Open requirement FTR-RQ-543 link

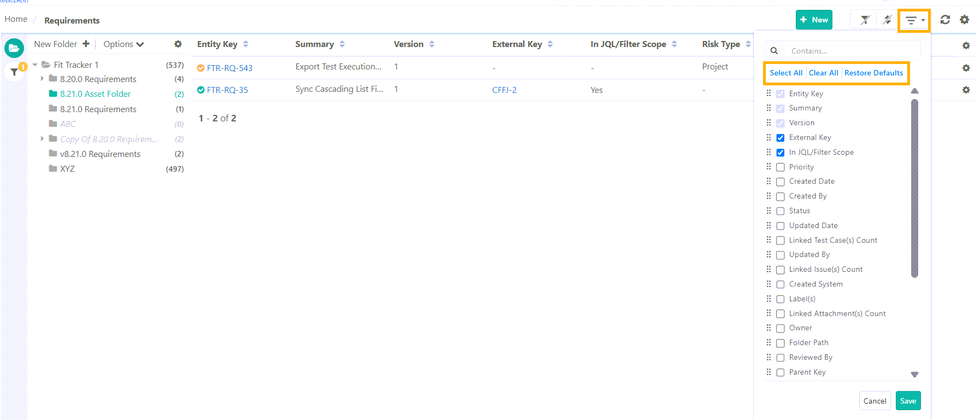click(x=230, y=68)
